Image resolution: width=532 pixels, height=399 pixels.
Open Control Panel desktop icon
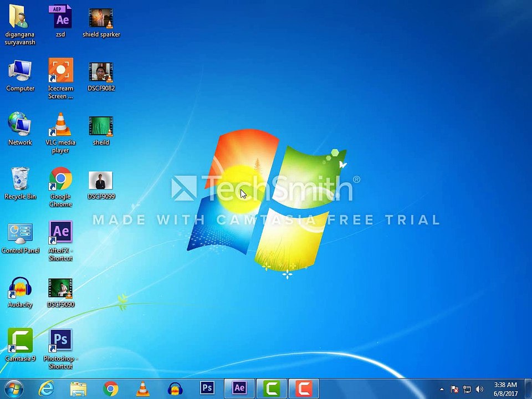(x=21, y=238)
